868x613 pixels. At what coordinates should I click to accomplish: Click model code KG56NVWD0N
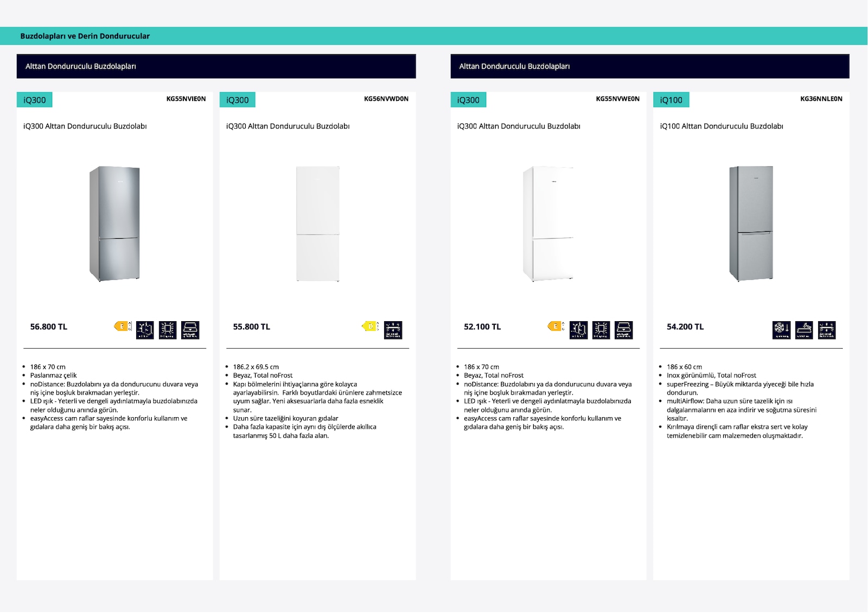(386, 99)
